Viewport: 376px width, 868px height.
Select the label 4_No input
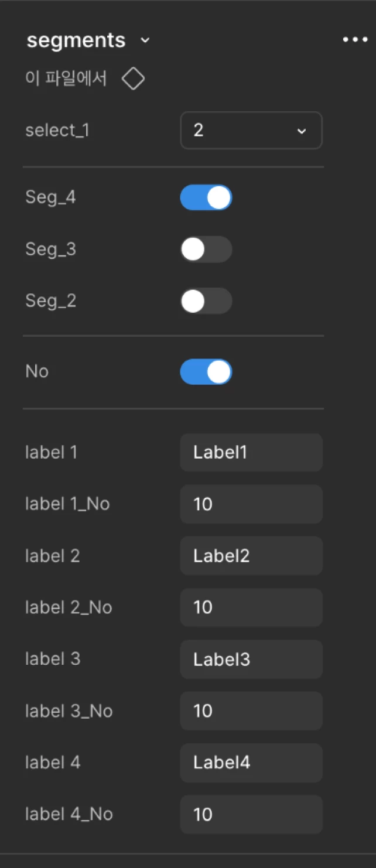(x=251, y=814)
